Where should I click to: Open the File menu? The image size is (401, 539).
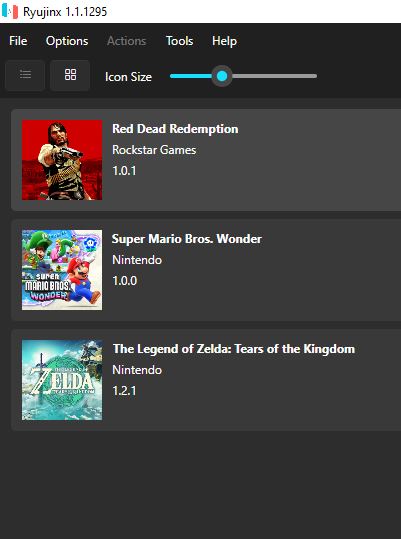(18, 41)
